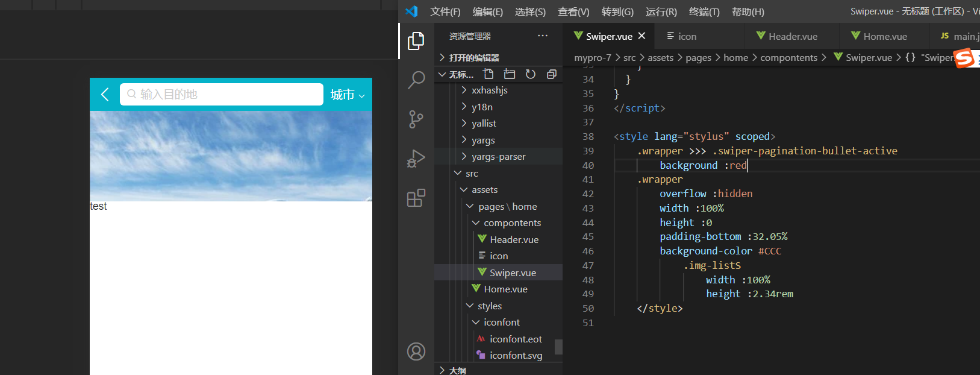
Task: Open the 终端(T) terminal menu
Action: 704,12
